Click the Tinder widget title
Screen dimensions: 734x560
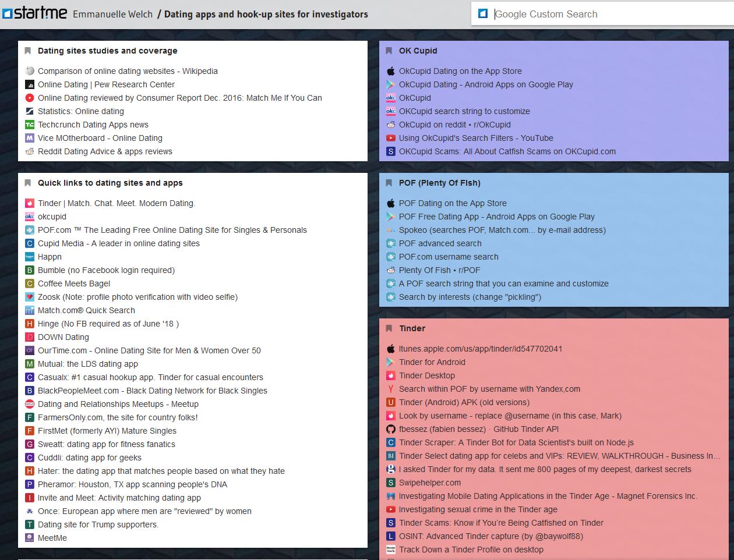coord(412,328)
